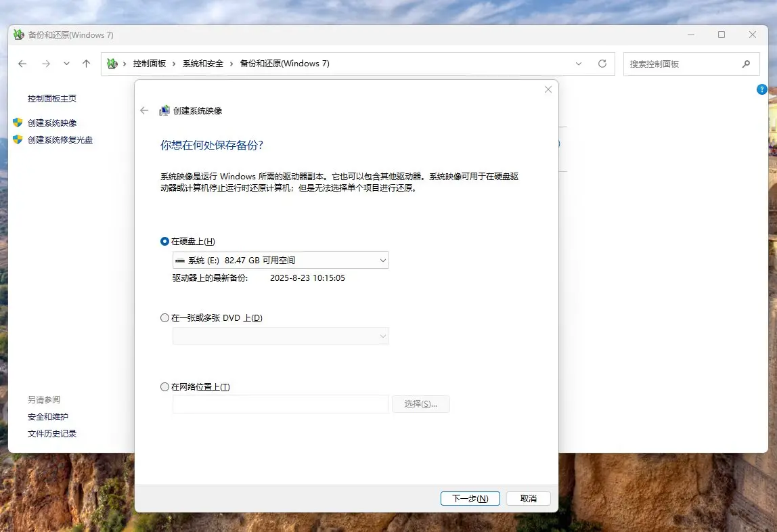Click the 另请参阅 heading
777x532 pixels.
[43, 400]
